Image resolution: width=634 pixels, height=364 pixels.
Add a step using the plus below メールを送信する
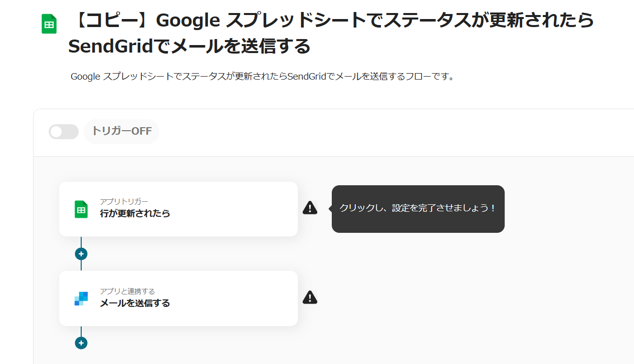coord(81,343)
